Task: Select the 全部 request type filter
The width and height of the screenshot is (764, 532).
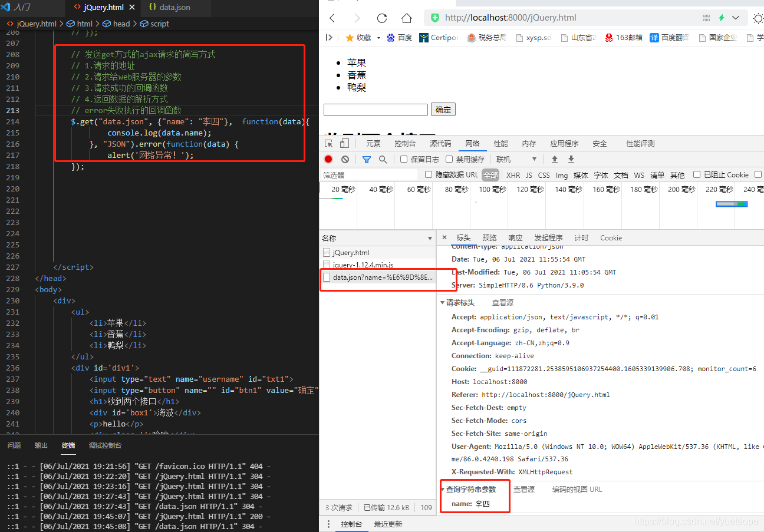Action: (490, 175)
